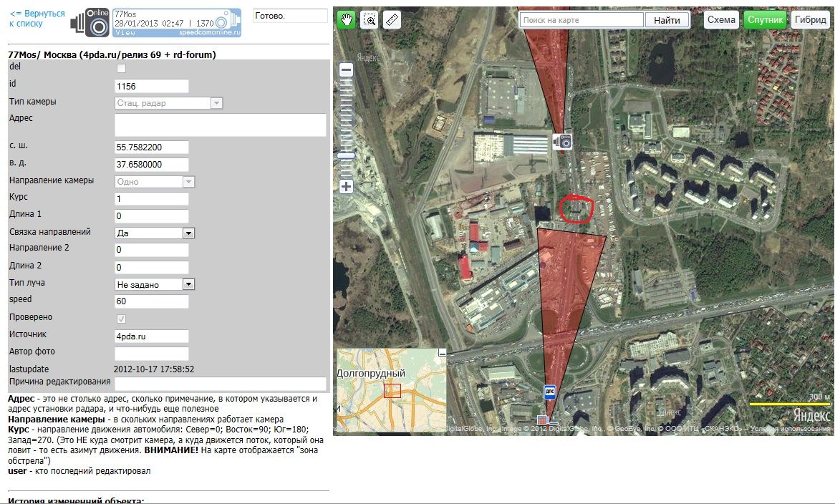835x504 pixels.
Task: Click the Длина 2 input field
Action: point(152,267)
